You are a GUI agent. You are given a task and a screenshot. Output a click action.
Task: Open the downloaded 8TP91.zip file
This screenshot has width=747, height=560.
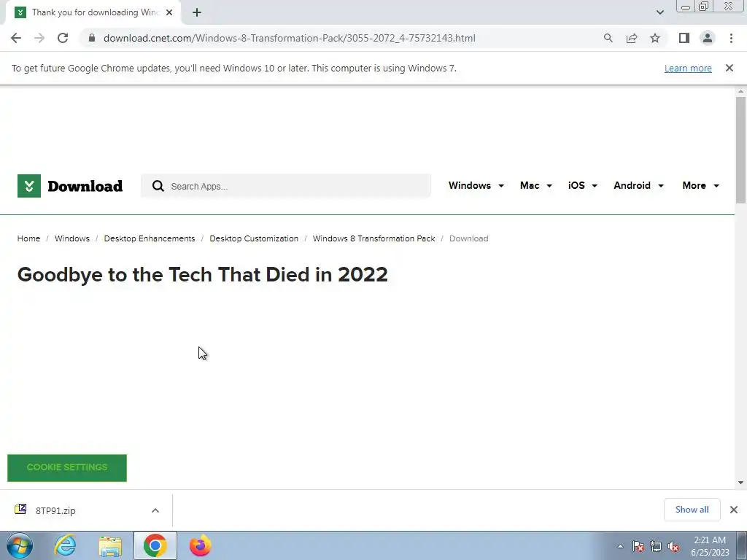pyautogui.click(x=55, y=510)
